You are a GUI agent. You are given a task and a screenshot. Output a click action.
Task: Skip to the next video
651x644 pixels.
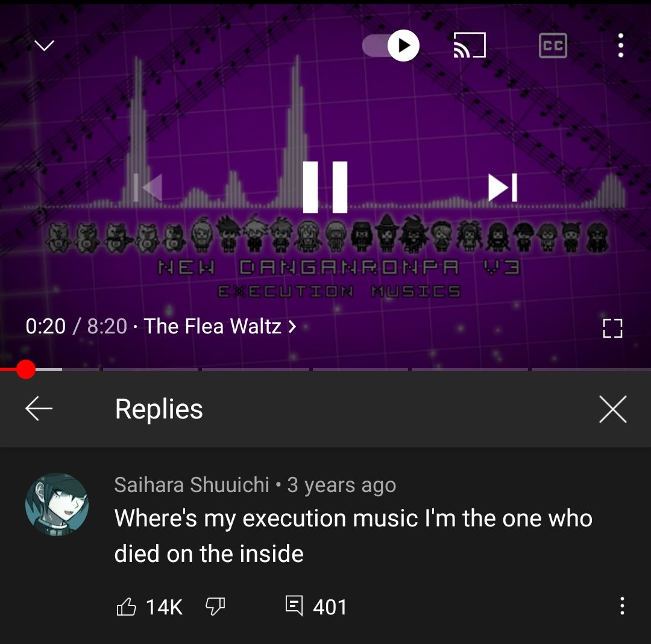502,188
